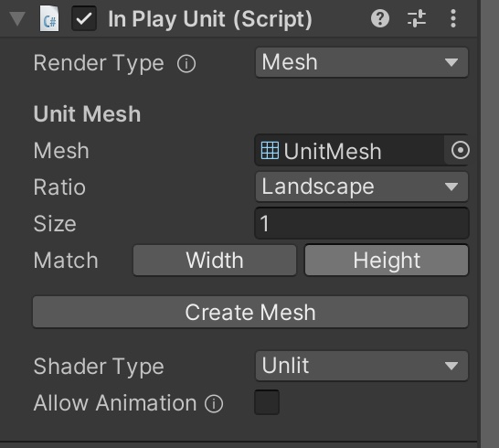499x448 pixels.
Task: Open the component help reference icon
Action: [x=379, y=18]
